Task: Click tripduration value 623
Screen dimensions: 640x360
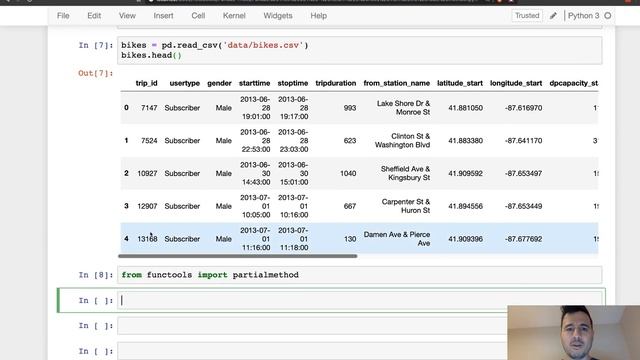Action: [350, 140]
